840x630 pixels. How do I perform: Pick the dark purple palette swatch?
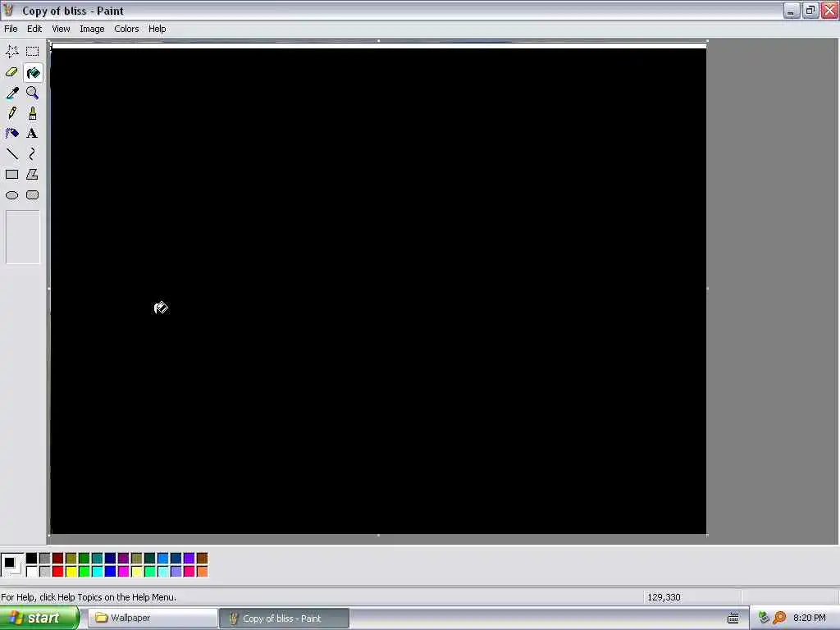pos(123,559)
